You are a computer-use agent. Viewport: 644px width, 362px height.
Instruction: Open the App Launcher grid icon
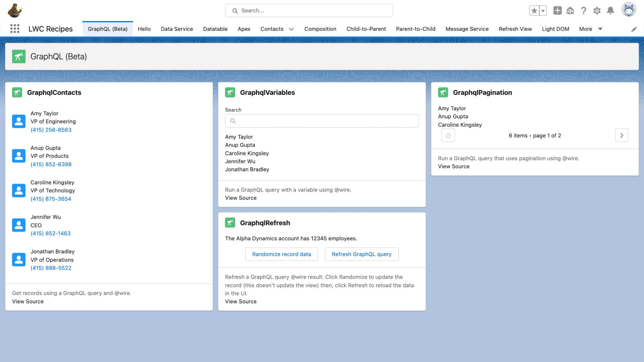[15, 29]
